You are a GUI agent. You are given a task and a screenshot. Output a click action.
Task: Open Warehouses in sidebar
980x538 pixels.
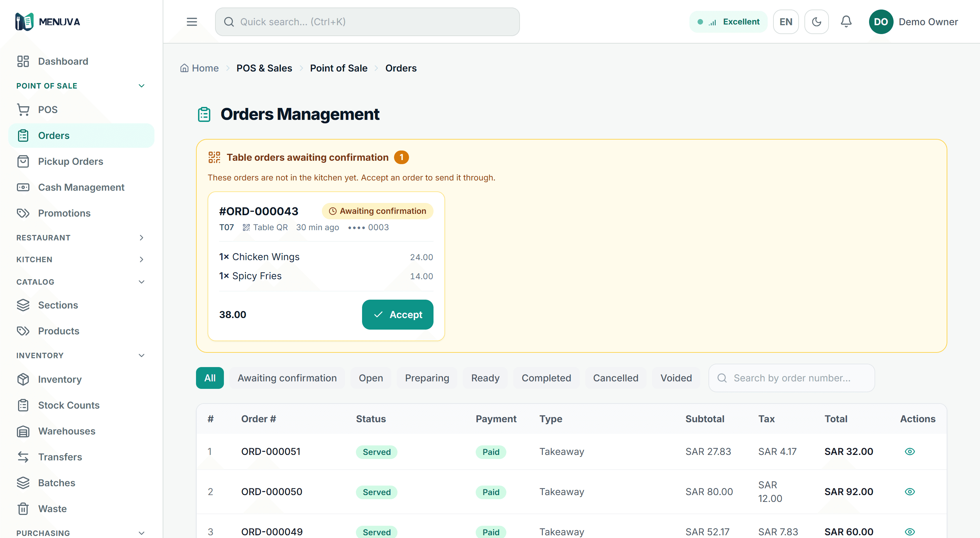pyautogui.click(x=81, y=431)
